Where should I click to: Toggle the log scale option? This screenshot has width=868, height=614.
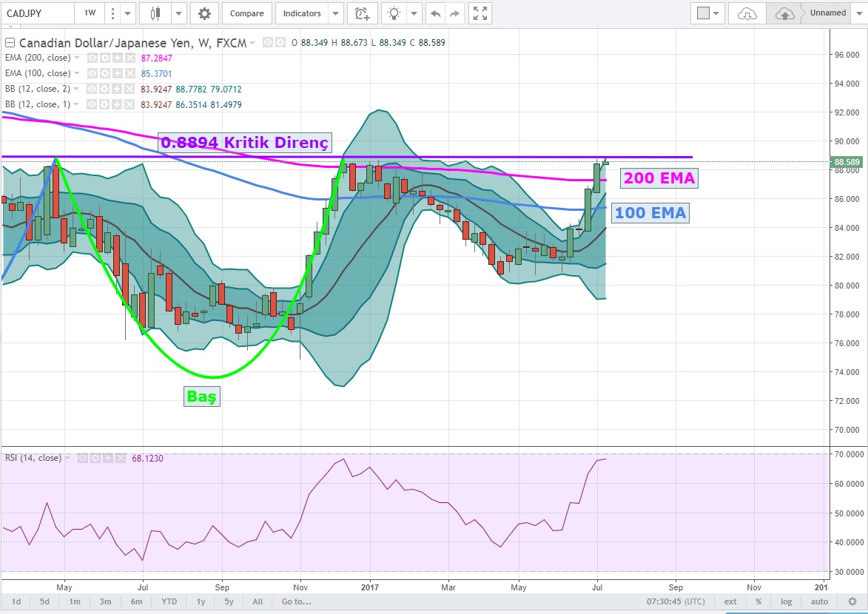784,601
